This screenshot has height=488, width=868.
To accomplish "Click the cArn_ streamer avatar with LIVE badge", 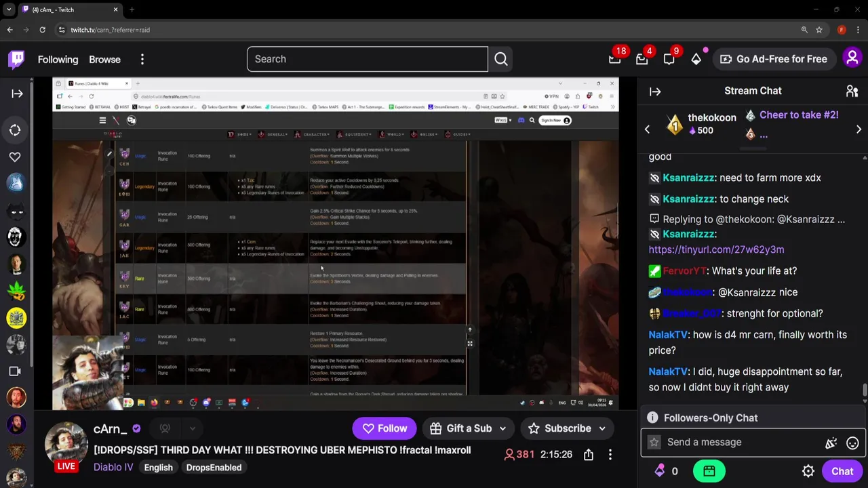I will [x=66, y=446].
